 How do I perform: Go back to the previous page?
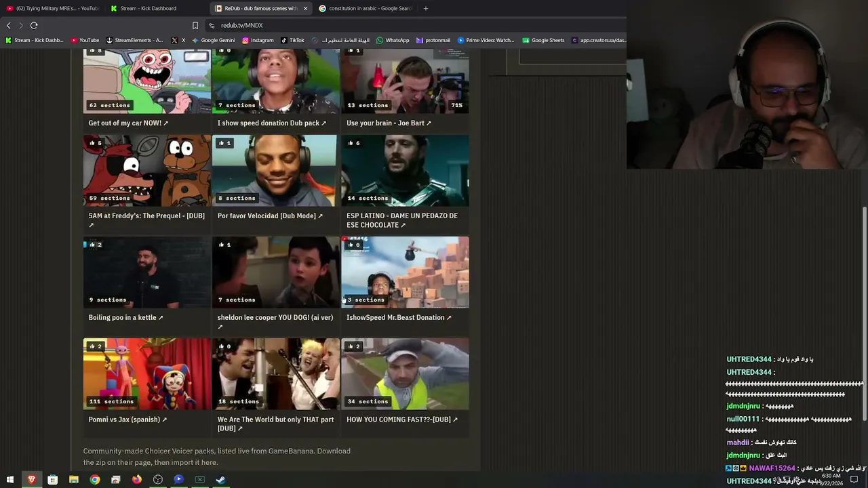coord(9,26)
